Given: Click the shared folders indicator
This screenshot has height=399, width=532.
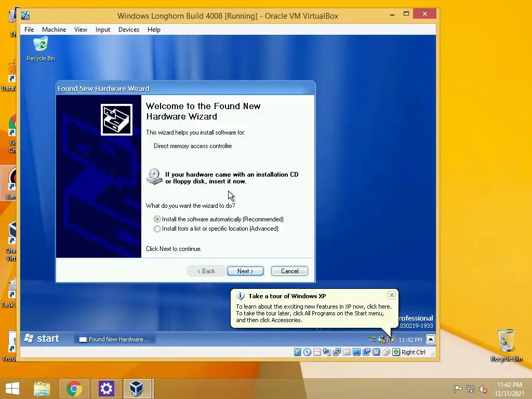Looking at the screenshot, I should point(347,352).
